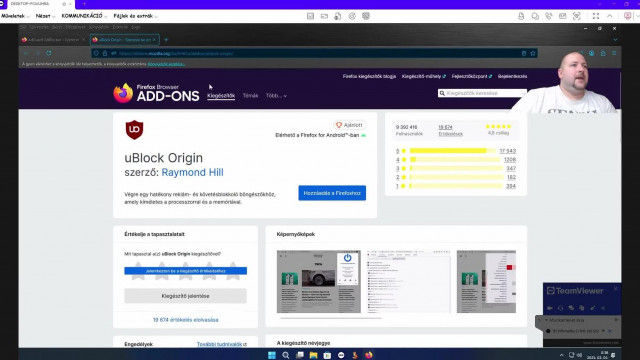Click camera icon in TeamViewer panel
This screenshot has height=360, width=640.
[x=549, y=308]
